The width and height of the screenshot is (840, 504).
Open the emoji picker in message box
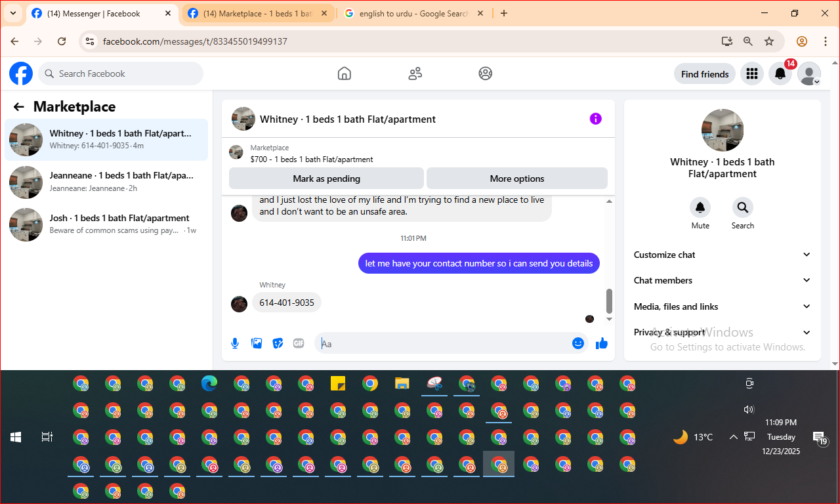pos(578,343)
